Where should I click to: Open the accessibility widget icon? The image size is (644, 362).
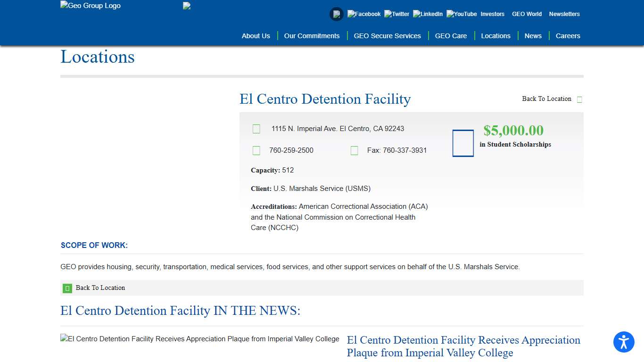coord(624,342)
